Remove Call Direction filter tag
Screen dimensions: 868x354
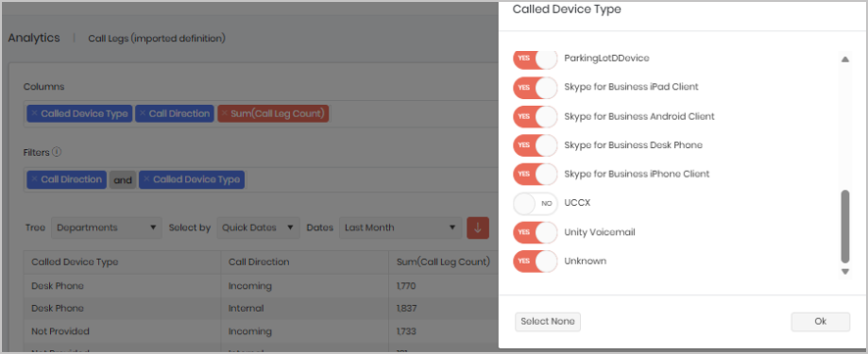(34, 178)
